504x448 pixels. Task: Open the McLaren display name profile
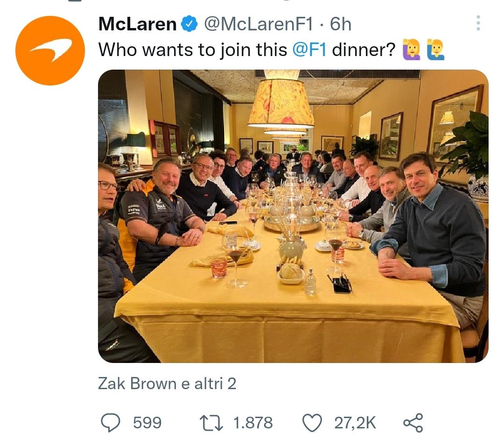tap(138, 24)
